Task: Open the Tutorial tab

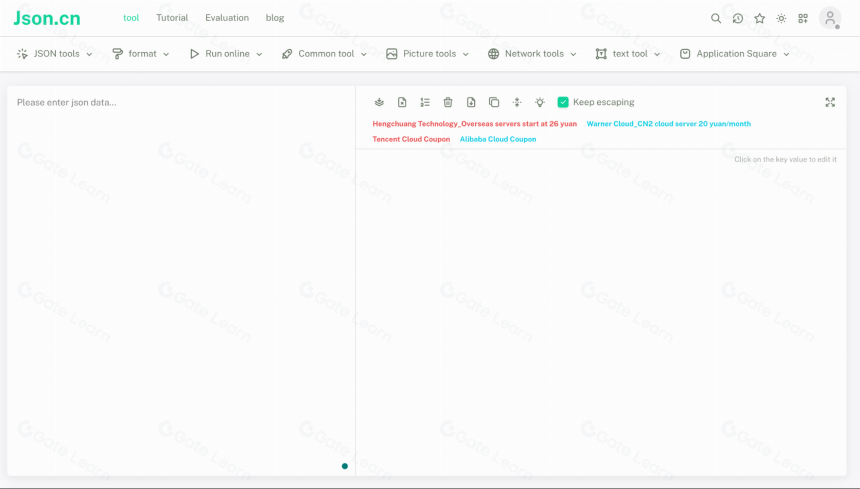Action: click(x=172, y=18)
